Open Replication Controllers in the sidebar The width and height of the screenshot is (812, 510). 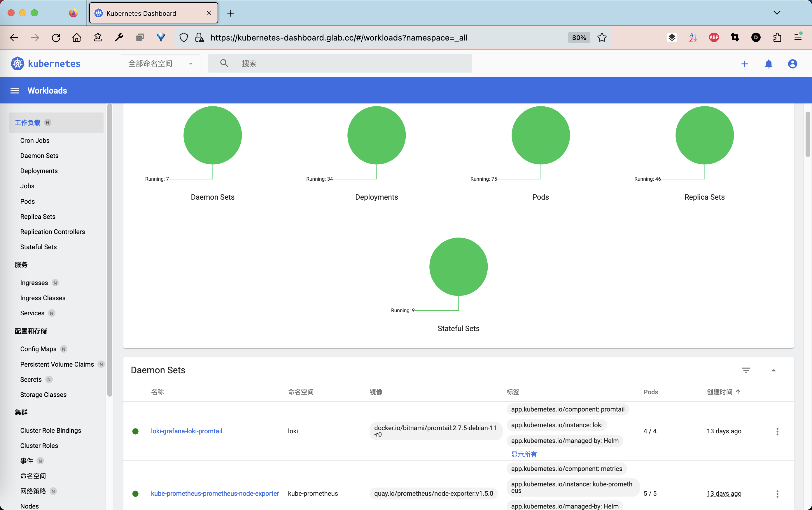click(x=52, y=232)
